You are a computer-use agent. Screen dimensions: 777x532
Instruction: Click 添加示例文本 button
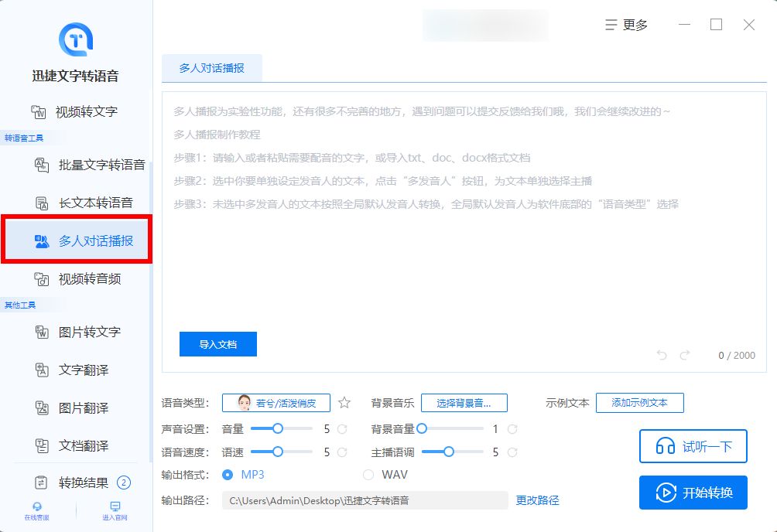click(640, 403)
